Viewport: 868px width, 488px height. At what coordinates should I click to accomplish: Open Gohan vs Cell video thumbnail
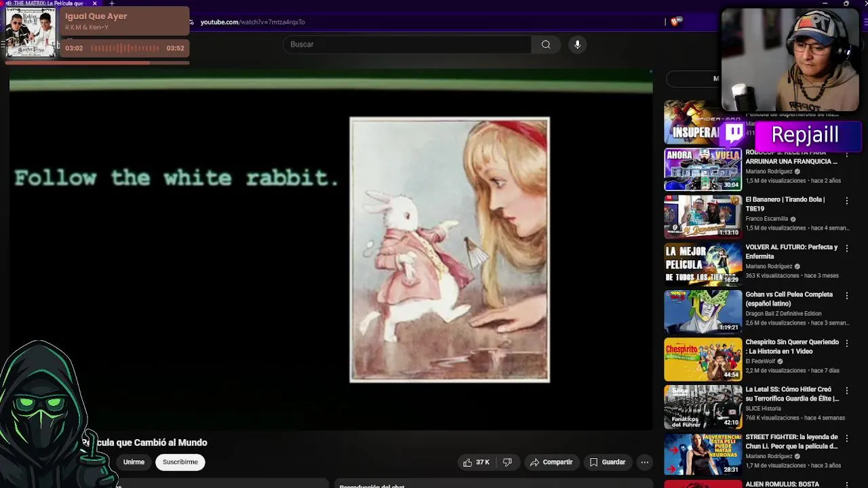(x=703, y=312)
